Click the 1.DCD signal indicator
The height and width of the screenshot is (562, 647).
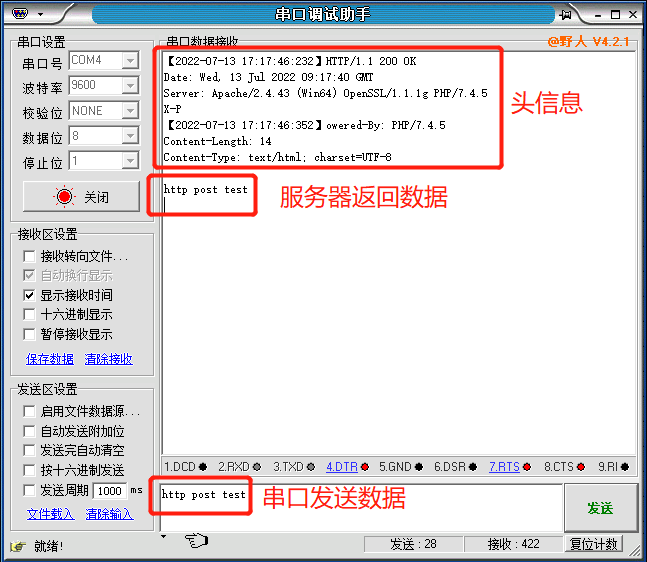click(185, 467)
